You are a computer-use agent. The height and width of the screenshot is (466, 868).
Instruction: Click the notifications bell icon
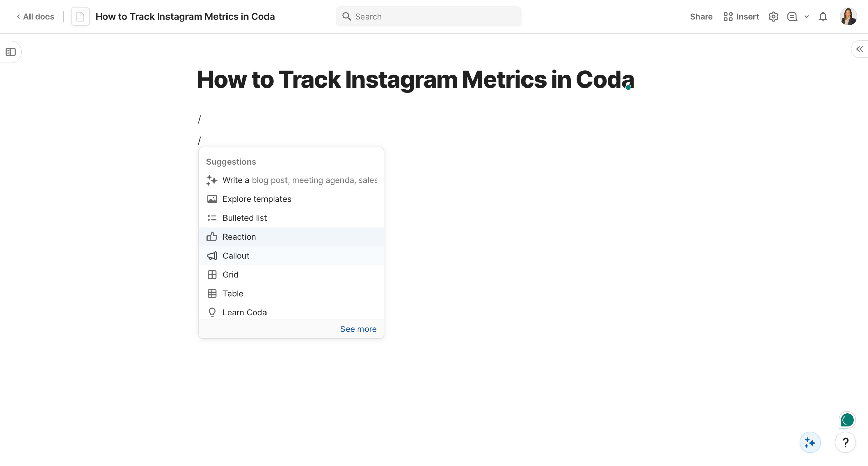tap(823, 17)
